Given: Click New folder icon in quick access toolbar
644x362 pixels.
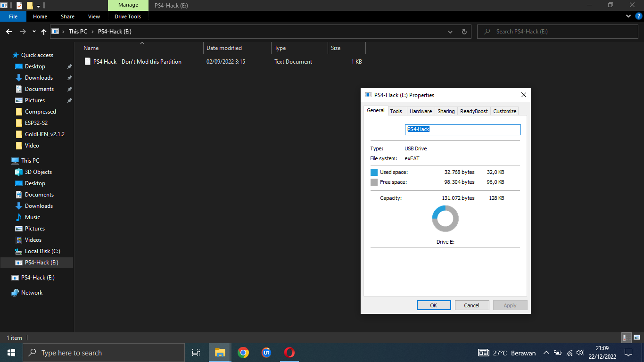Looking at the screenshot, I should click(x=30, y=6).
